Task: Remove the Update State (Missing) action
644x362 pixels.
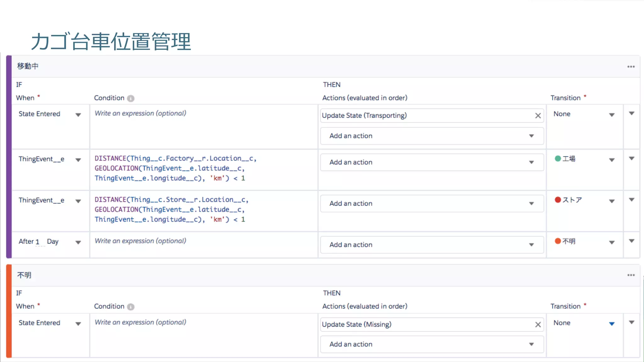Action: 538,325
